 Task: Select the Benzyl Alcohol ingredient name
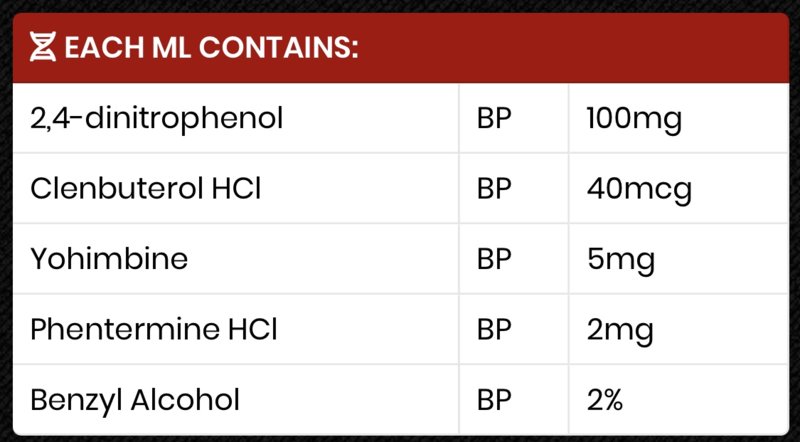(x=135, y=400)
